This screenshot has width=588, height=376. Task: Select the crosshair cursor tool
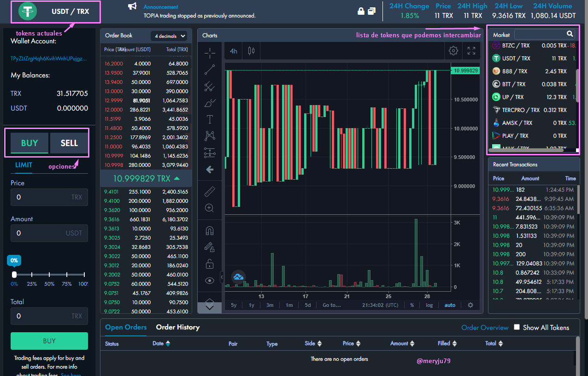tap(210, 53)
